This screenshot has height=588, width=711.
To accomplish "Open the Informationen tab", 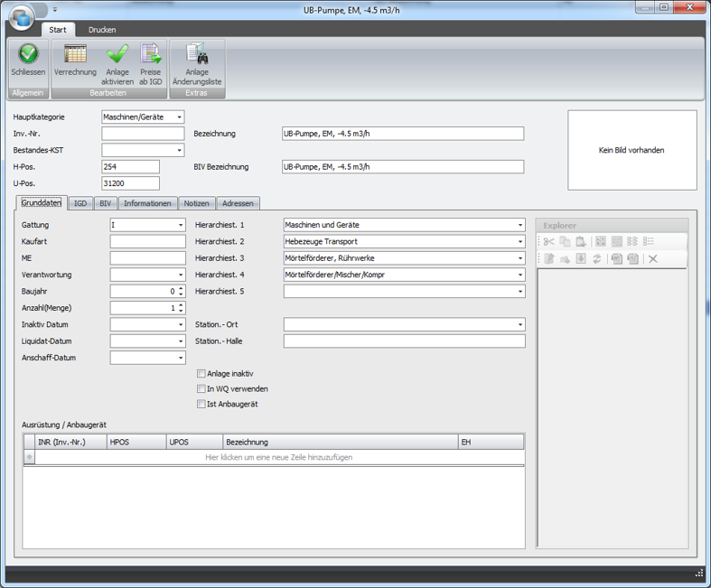I will click(147, 203).
